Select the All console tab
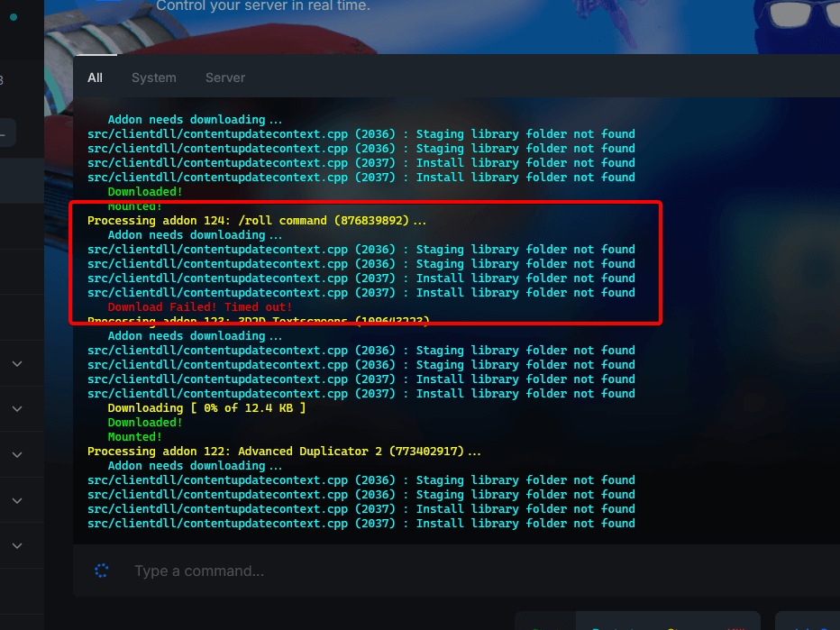This screenshot has height=630, width=840. pyautogui.click(x=95, y=78)
